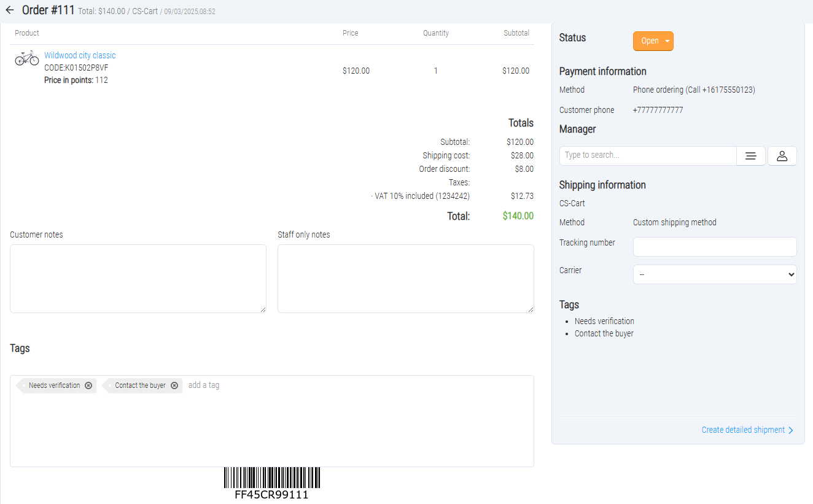Click inside the Staff only notes text area
Screen dimensions: 813x504
coord(405,278)
